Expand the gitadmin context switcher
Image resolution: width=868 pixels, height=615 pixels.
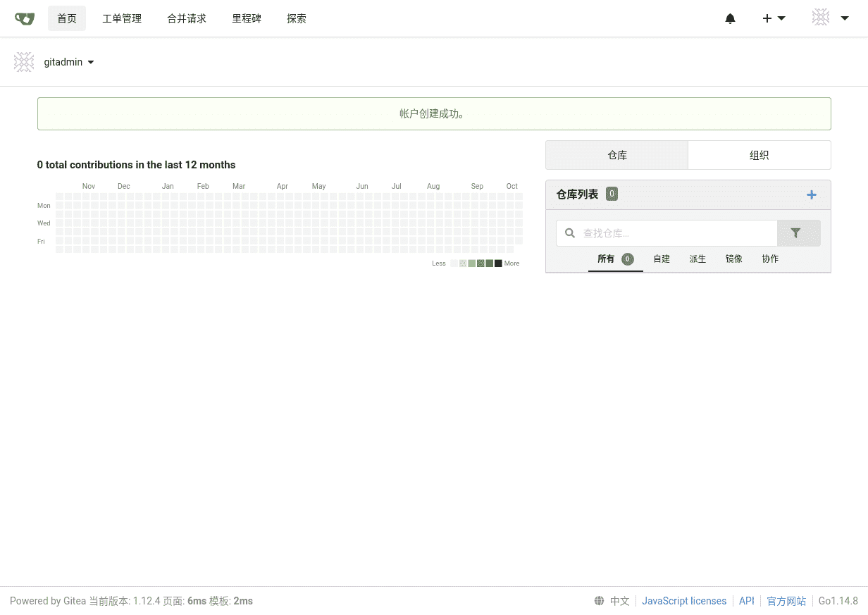[x=69, y=62]
